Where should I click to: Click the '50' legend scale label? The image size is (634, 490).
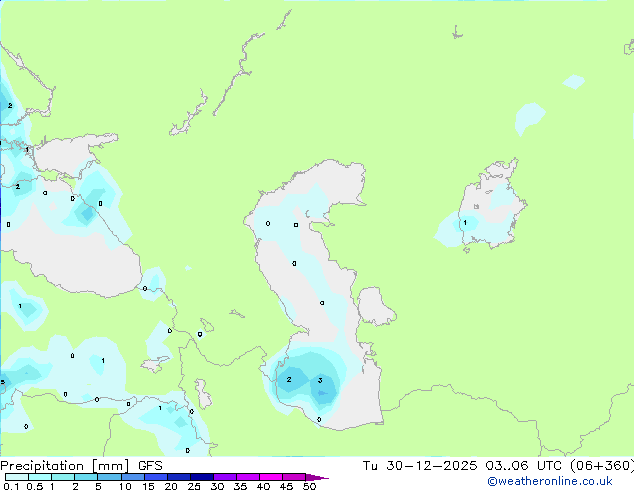tap(309, 486)
